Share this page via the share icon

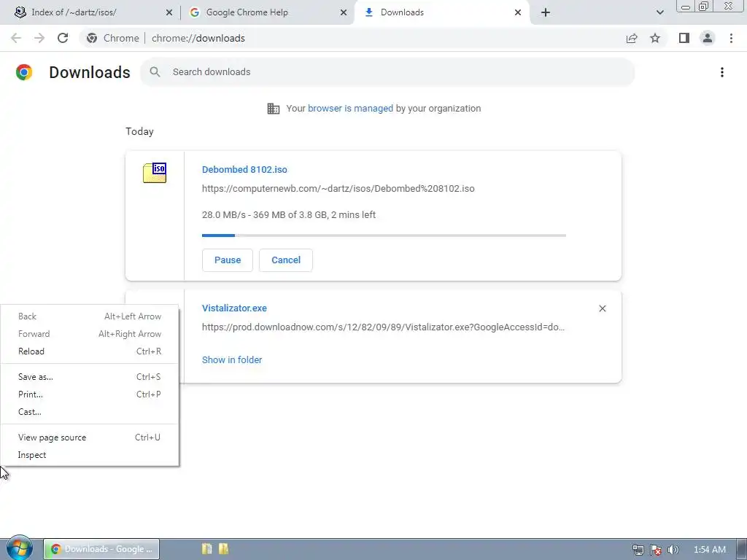(632, 38)
